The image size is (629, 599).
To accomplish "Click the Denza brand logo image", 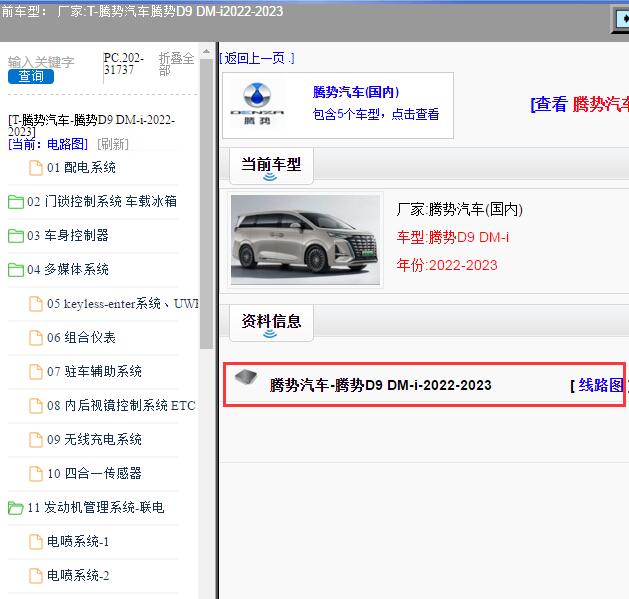I will [x=257, y=104].
